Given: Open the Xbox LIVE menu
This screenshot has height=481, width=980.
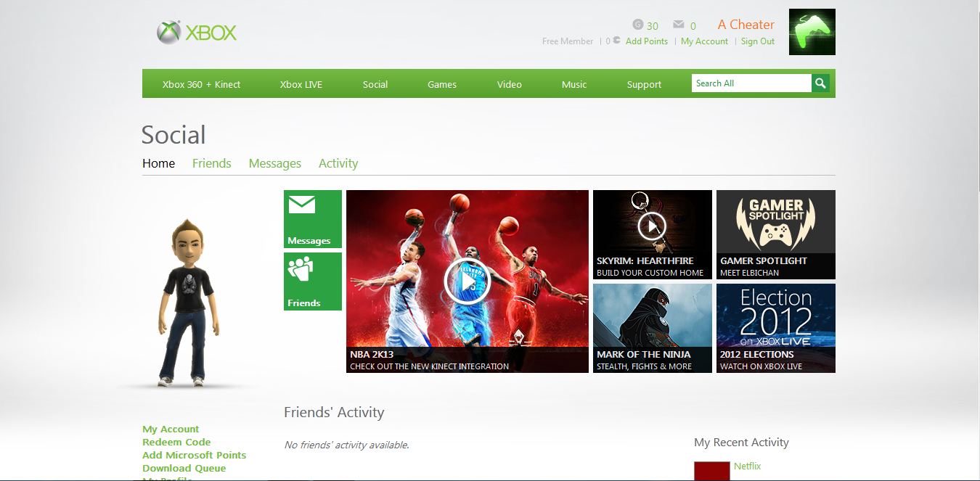Looking at the screenshot, I should (301, 84).
